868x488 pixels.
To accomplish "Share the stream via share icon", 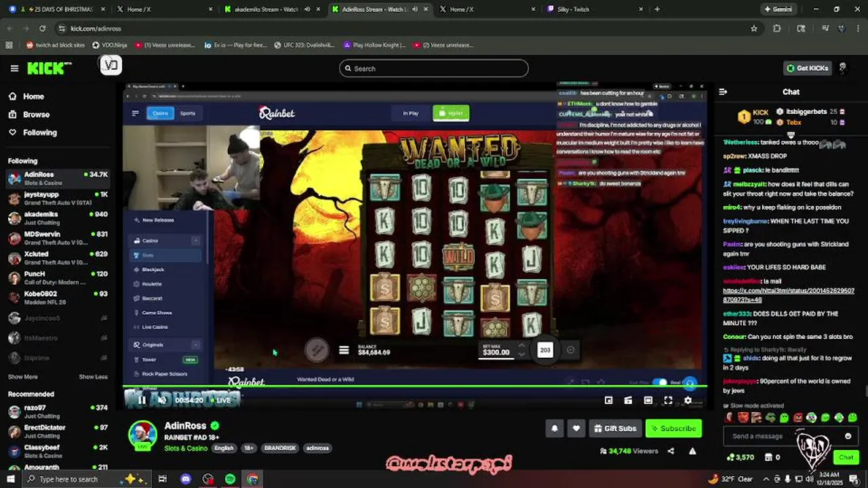I will tap(671, 451).
